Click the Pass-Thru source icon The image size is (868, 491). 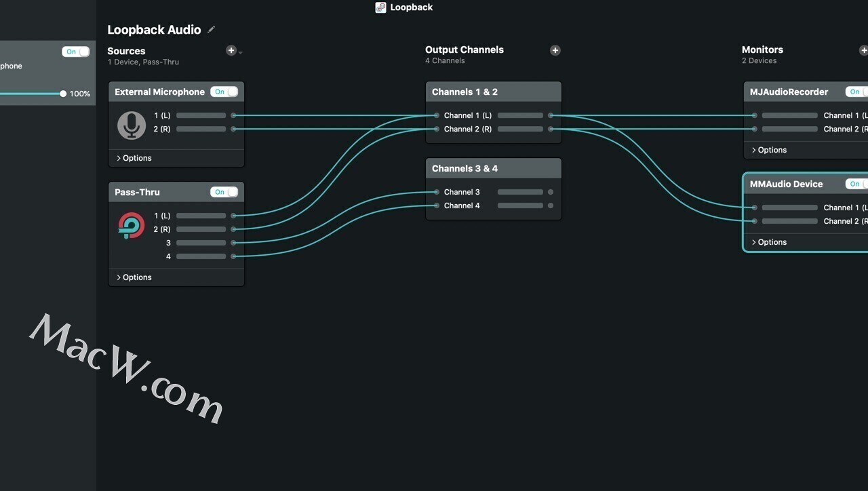click(x=132, y=226)
